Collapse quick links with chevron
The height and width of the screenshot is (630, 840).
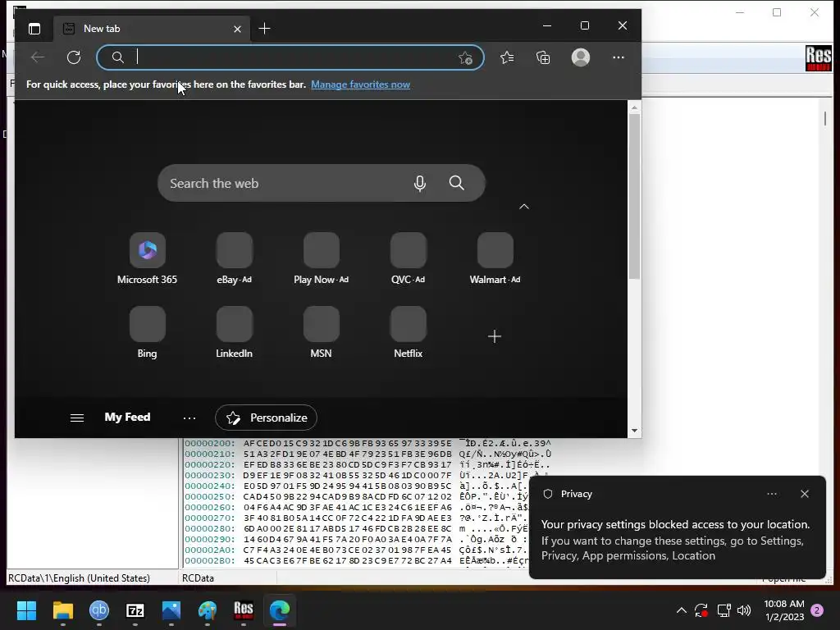(524, 207)
